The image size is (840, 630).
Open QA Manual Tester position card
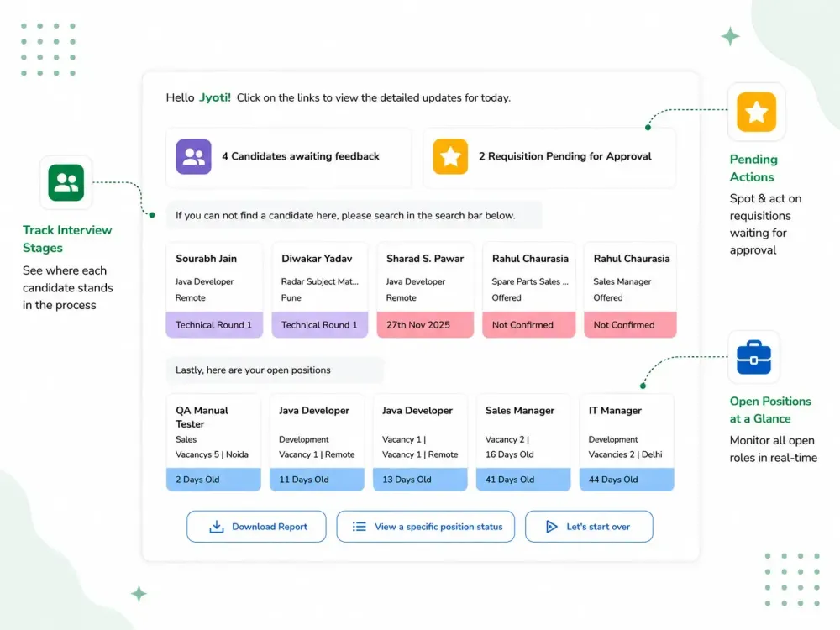click(x=213, y=443)
